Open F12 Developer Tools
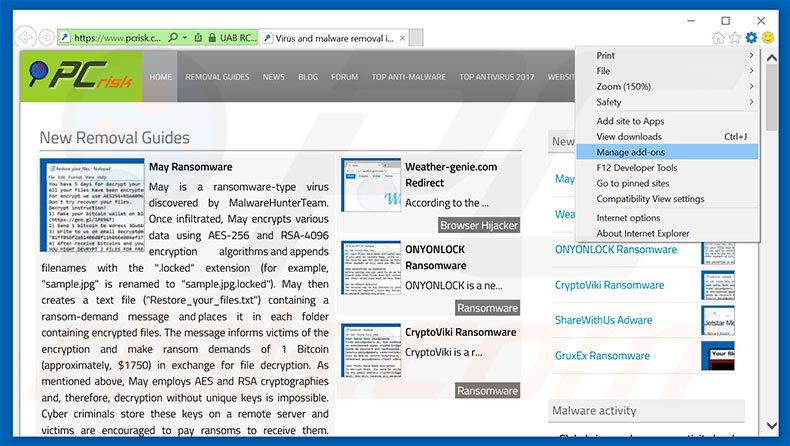 (x=667, y=168)
